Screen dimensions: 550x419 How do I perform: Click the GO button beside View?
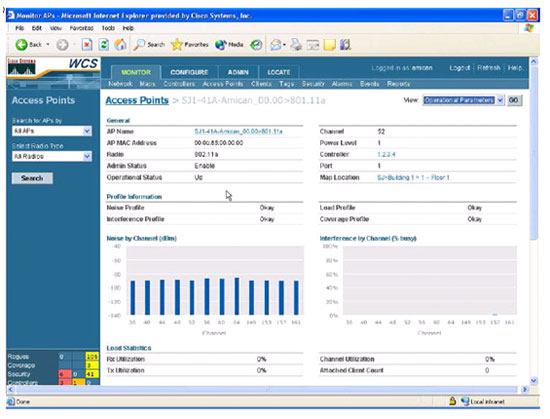514,100
